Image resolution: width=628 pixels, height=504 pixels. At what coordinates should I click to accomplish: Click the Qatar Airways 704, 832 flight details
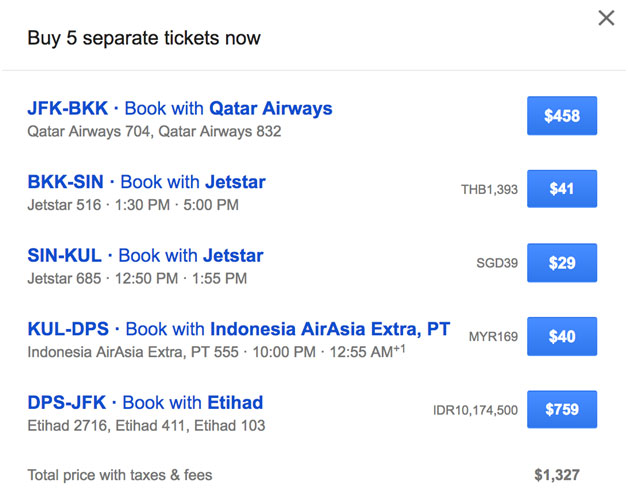(x=154, y=131)
